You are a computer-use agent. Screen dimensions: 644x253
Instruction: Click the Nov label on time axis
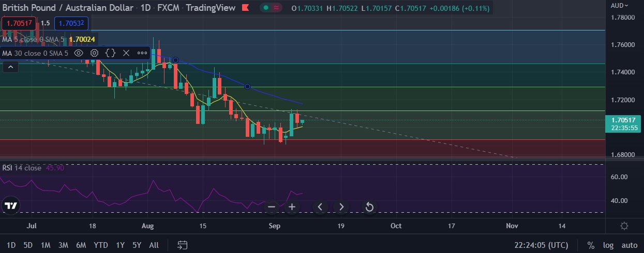[x=512, y=226]
